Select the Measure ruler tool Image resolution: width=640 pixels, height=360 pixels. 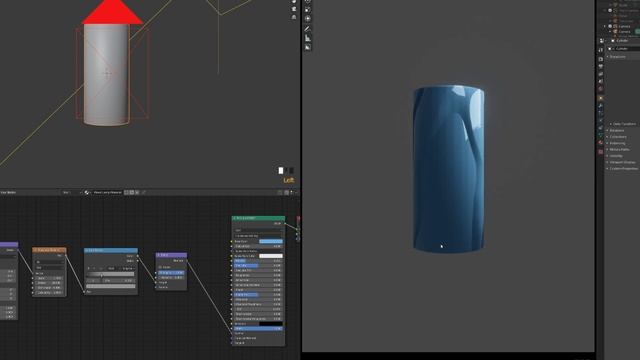[307, 38]
